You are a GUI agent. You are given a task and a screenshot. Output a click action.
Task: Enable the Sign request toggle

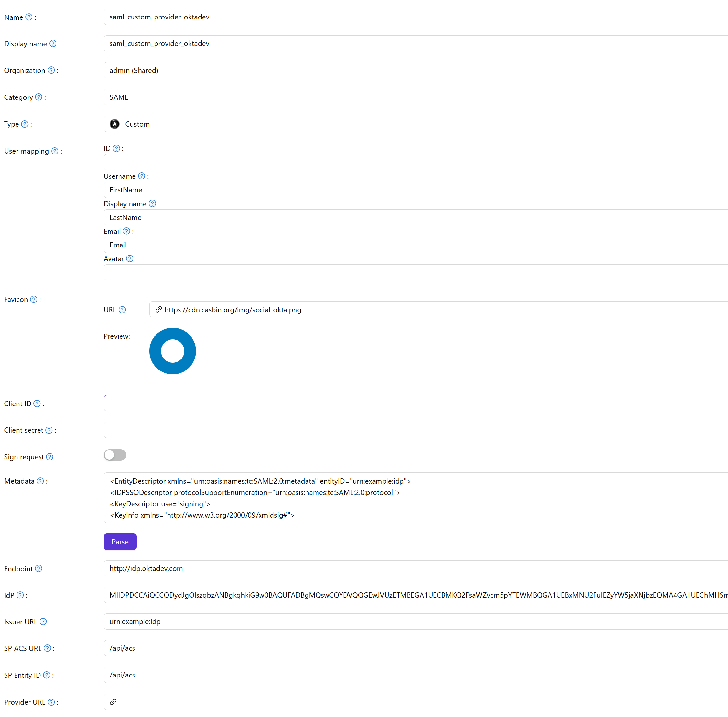[x=115, y=455]
